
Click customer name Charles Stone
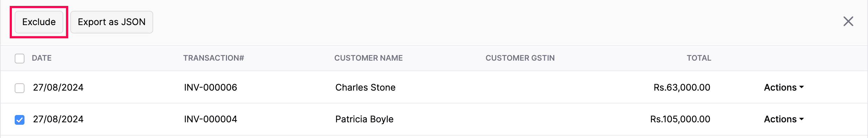[x=365, y=87]
